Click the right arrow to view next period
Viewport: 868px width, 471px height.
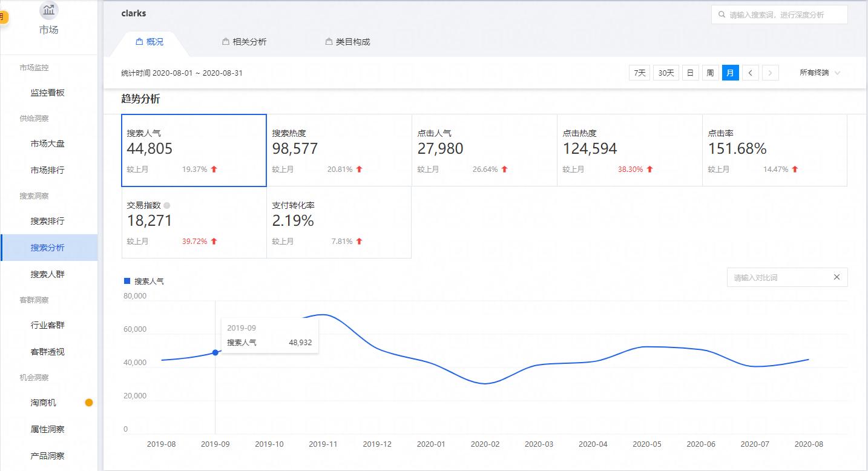(770, 73)
